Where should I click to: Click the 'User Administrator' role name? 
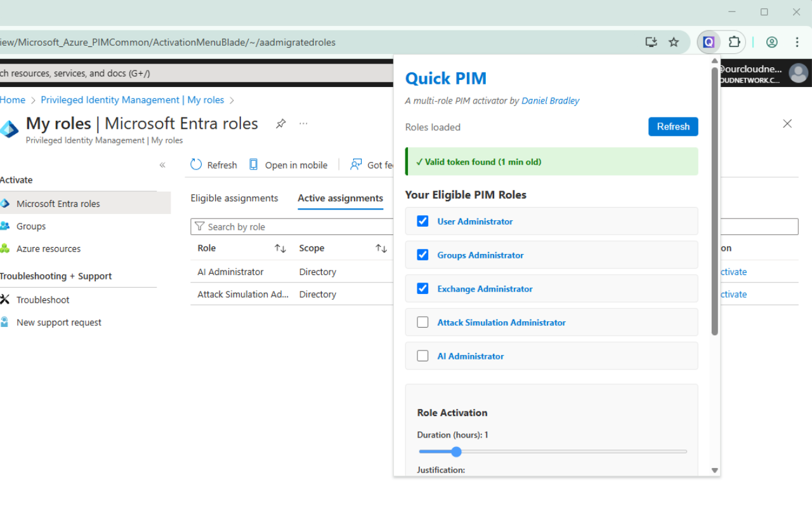pos(475,221)
